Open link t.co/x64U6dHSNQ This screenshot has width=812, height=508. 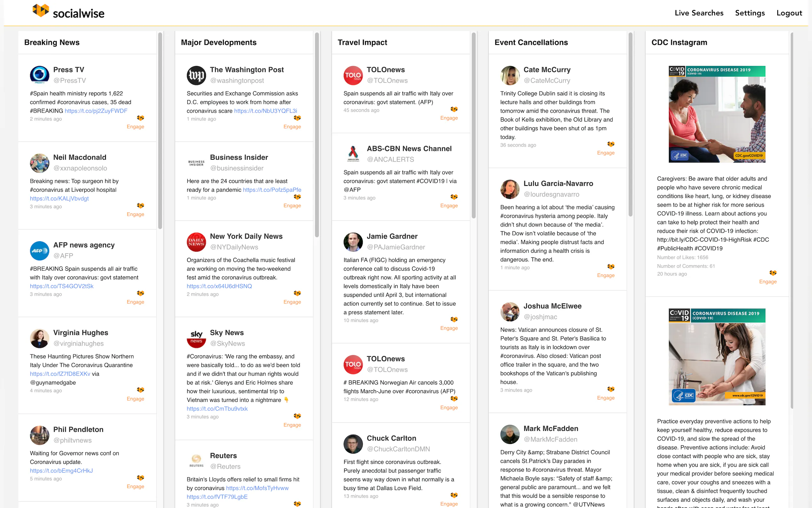219,286
